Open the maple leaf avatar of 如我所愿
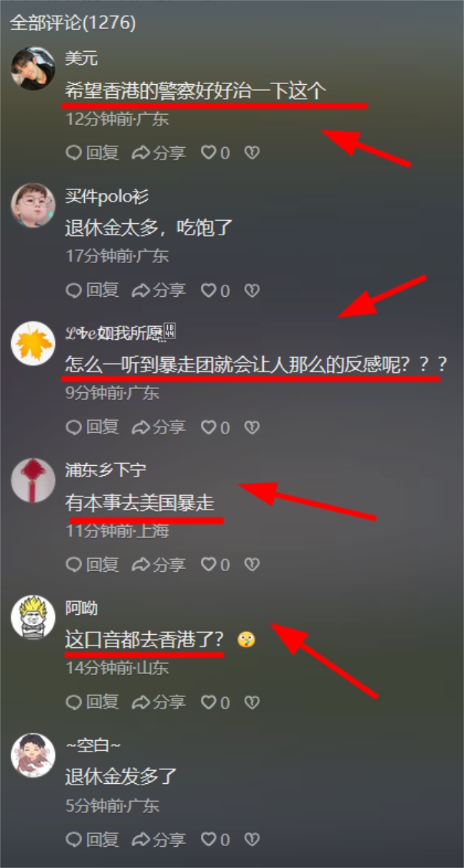The height and width of the screenshot is (868, 464). tap(33, 343)
